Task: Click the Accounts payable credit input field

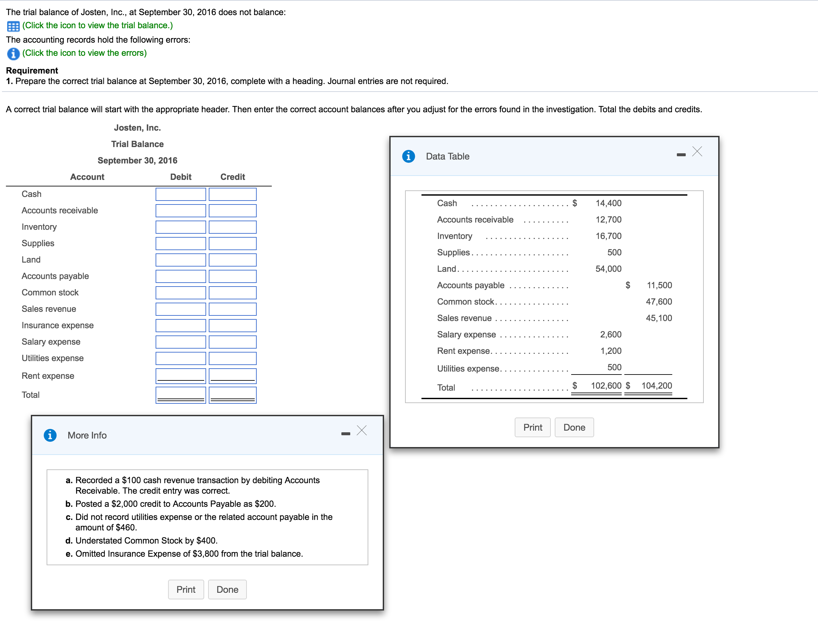Action: tap(233, 276)
